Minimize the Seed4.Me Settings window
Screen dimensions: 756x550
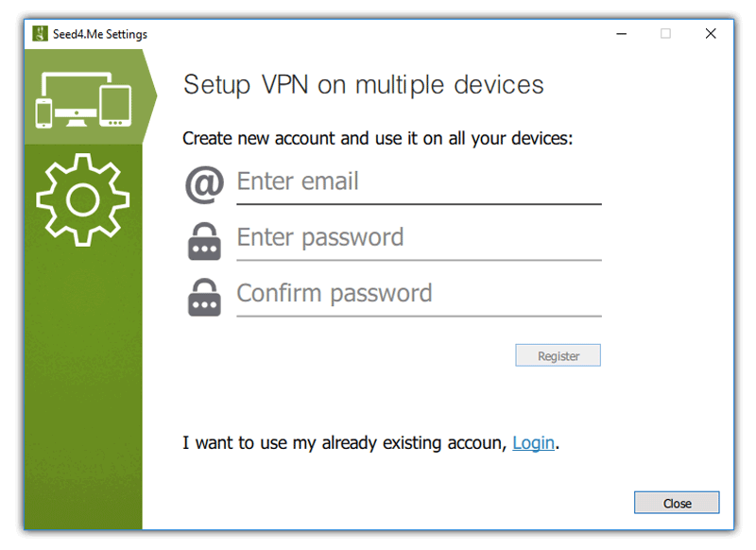(x=622, y=34)
